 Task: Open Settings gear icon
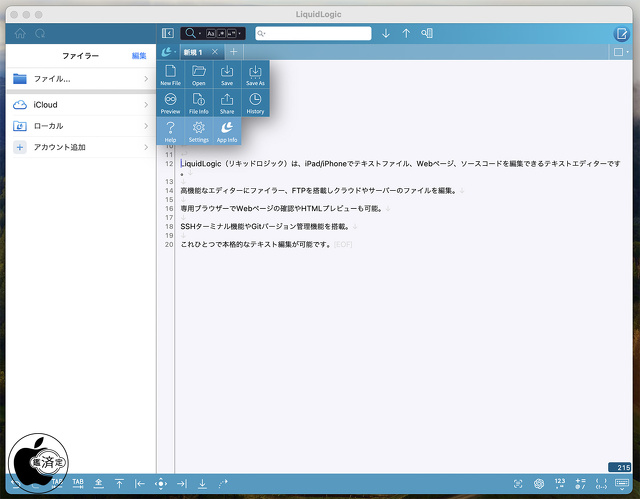(199, 131)
